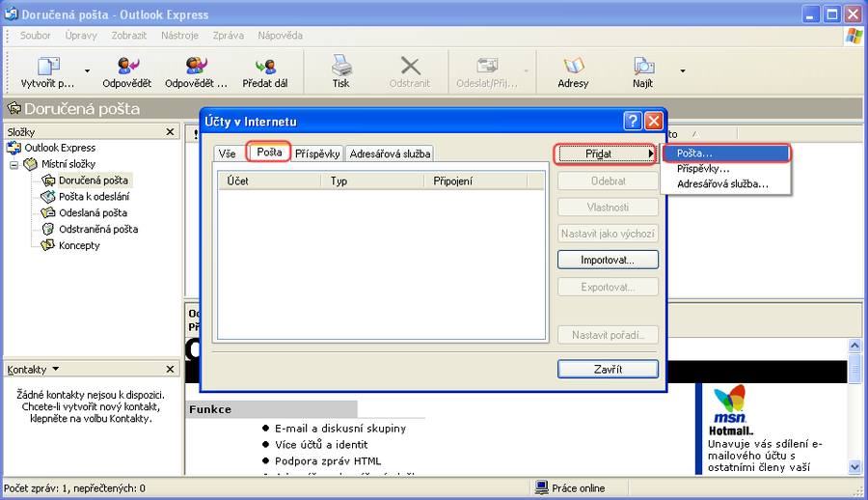Switch to the Příspěvky tab
Image resolution: width=868 pixels, height=500 pixels.
pyautogui.click(x=317, y=153)
